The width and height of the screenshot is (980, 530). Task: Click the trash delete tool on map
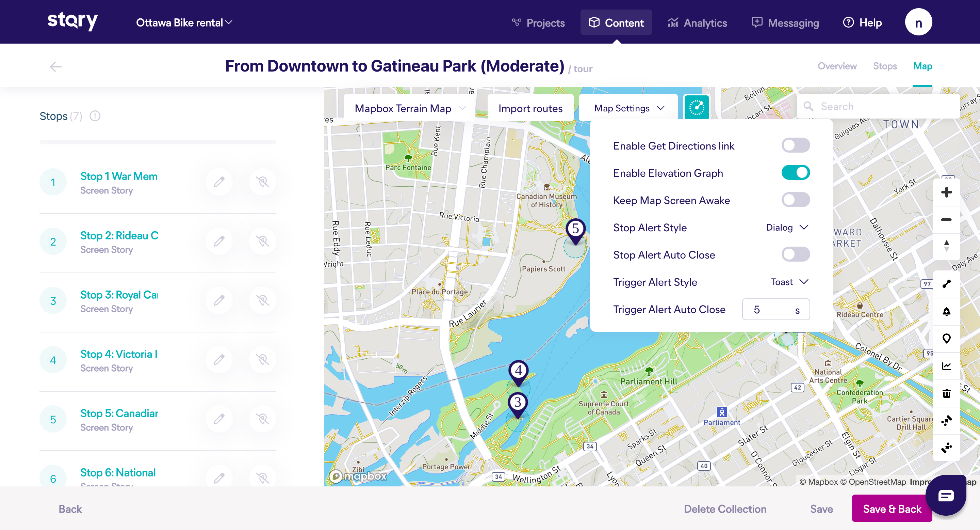pyautogui.click(x=946, y=393)
